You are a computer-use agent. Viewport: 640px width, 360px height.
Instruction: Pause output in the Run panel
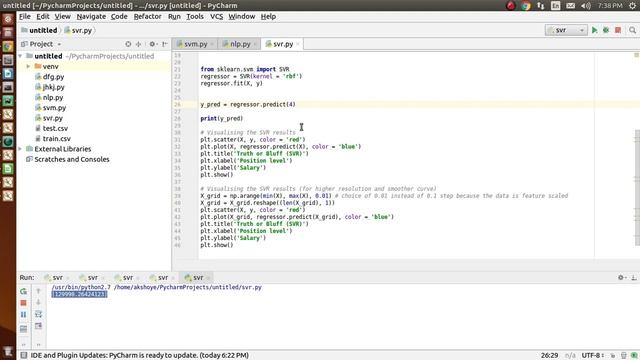[24, 315]
